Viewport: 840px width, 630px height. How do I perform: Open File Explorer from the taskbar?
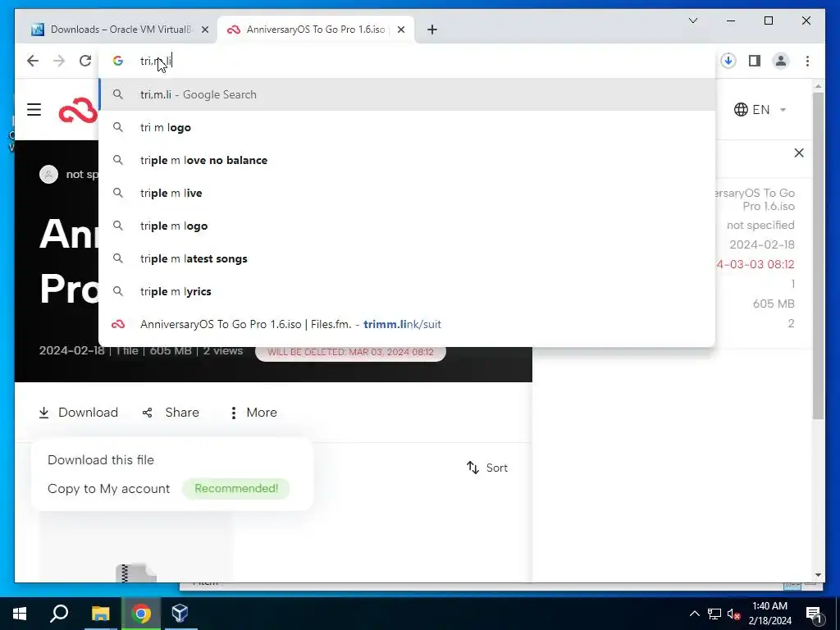100,614
